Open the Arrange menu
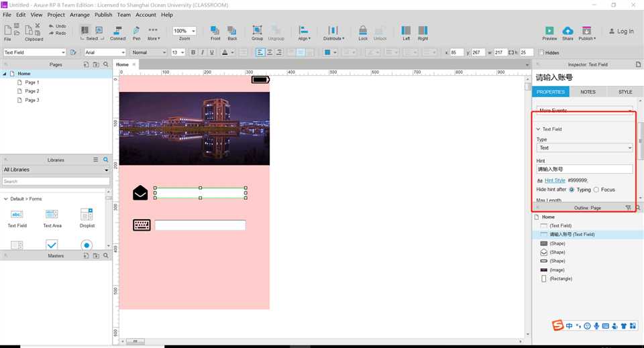The image size is (644, 348). (80, 15)
